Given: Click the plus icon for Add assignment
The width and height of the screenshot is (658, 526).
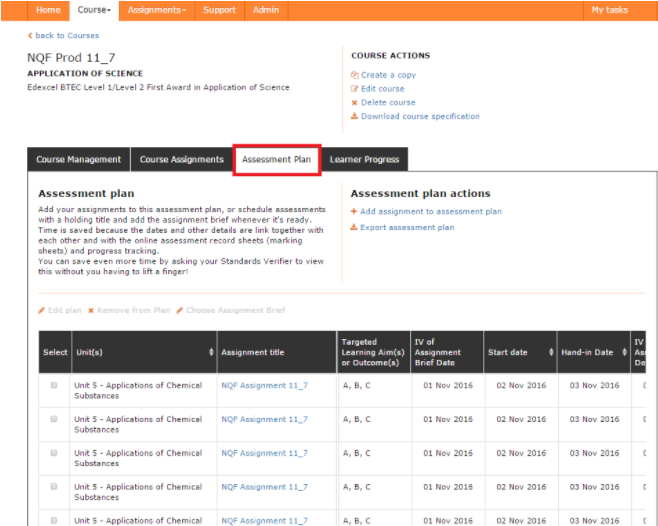Looking at the screenshot, I should click(x=354, y=212).
